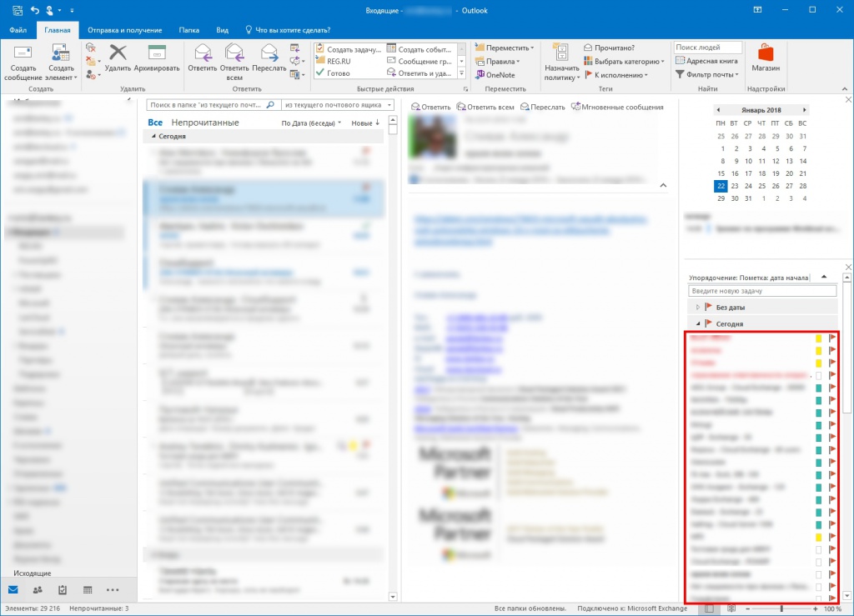Open По Дата (беседы) sort dropdown
Screen dimensions: 854x616
click(311, 123)
